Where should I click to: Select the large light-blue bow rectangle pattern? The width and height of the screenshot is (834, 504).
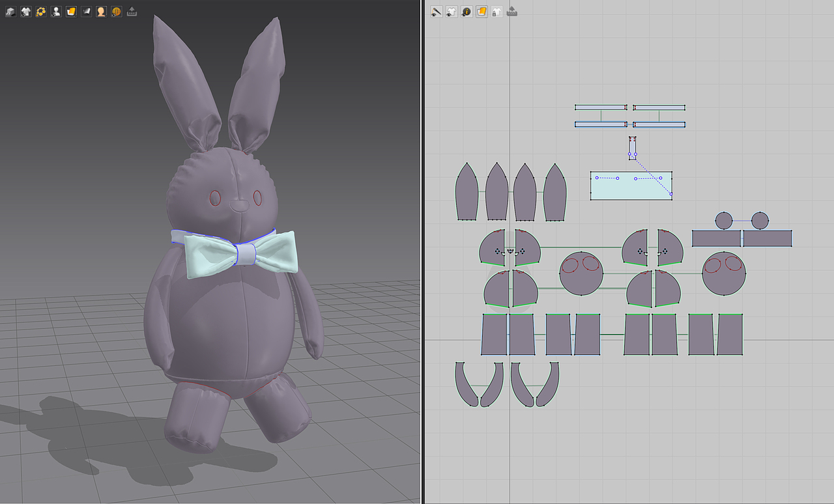tap(631, 186)
